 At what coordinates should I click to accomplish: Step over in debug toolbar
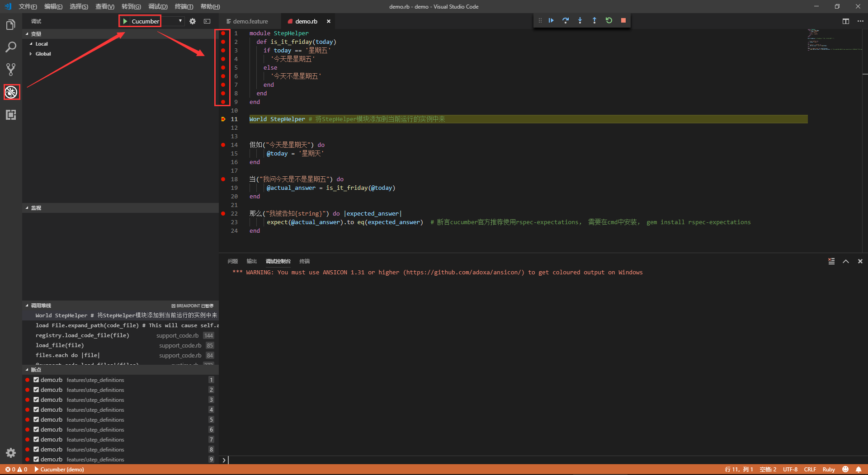point(566,20)
